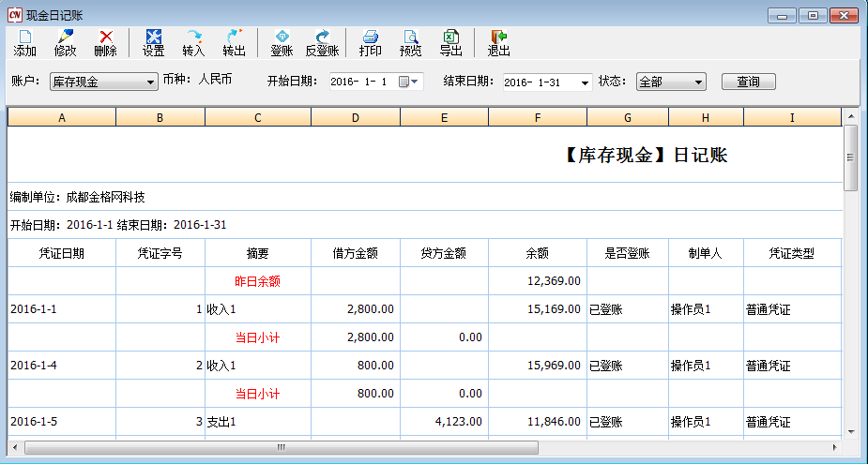Click the 转出 (Transfer out) icon
This screenshot has width=868, height=464.
click(x=234, y=42)
